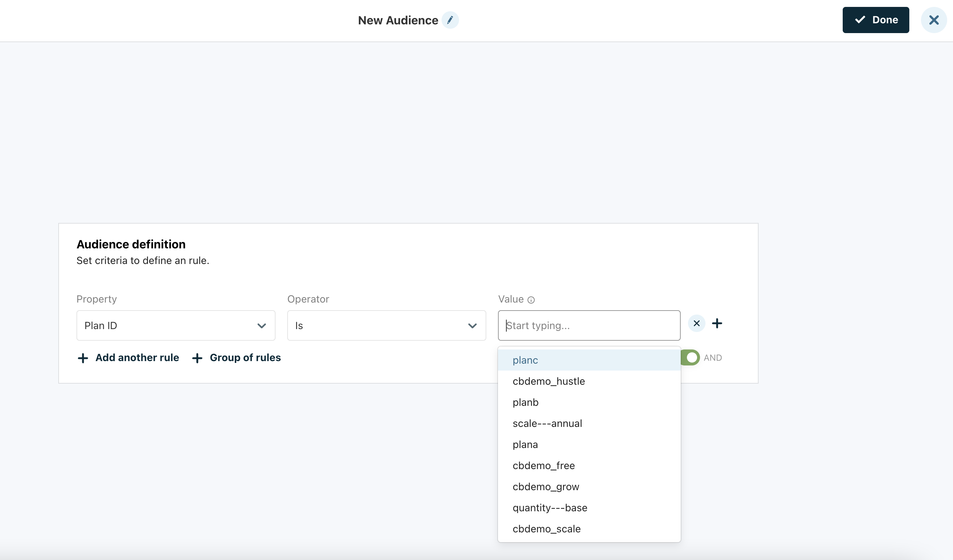Click Add another rule
Screen dimensions: 953x560
tap(128, 358)
